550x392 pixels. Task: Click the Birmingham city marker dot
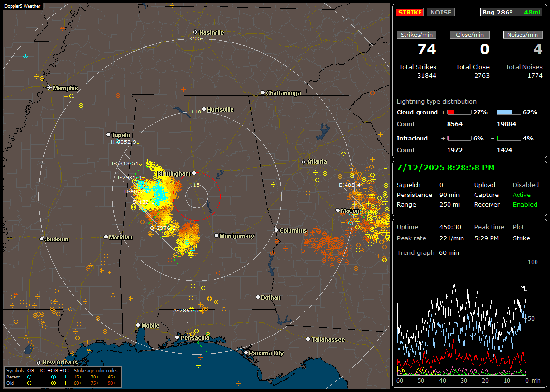coord(194,173)
